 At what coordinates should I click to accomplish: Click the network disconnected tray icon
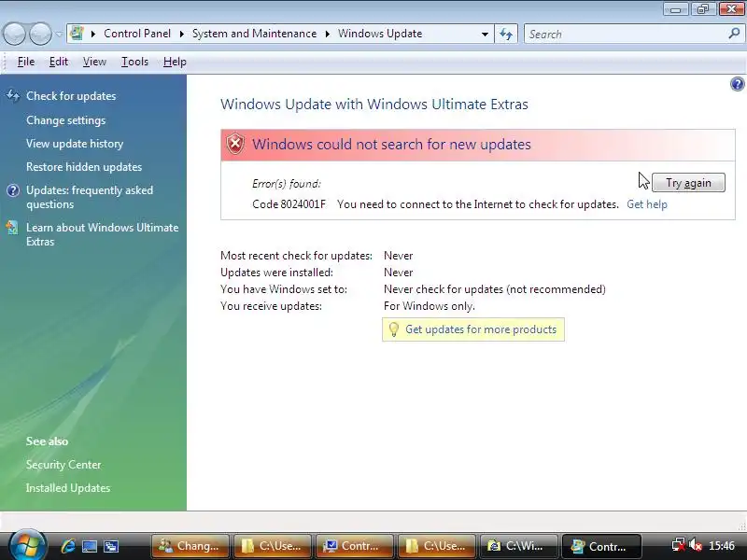[678, 545]
